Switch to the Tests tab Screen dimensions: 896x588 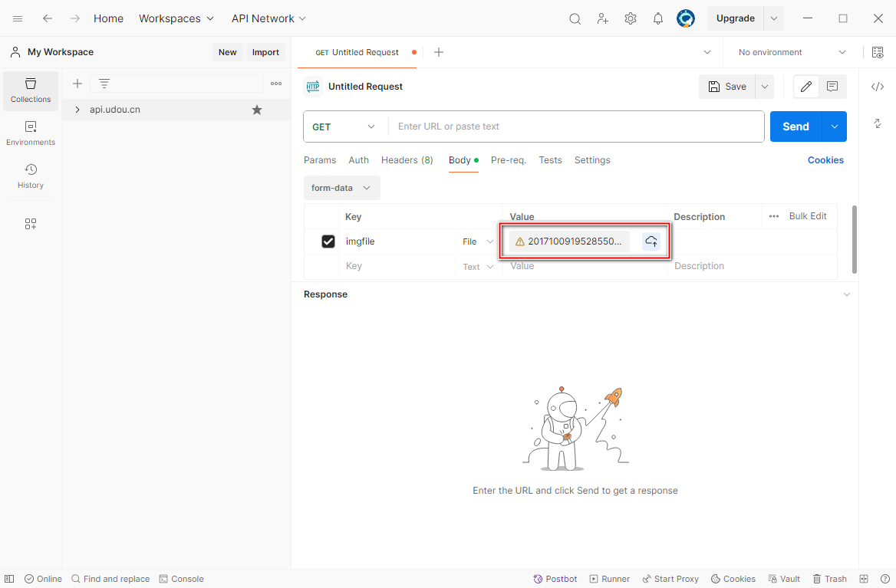550,160
